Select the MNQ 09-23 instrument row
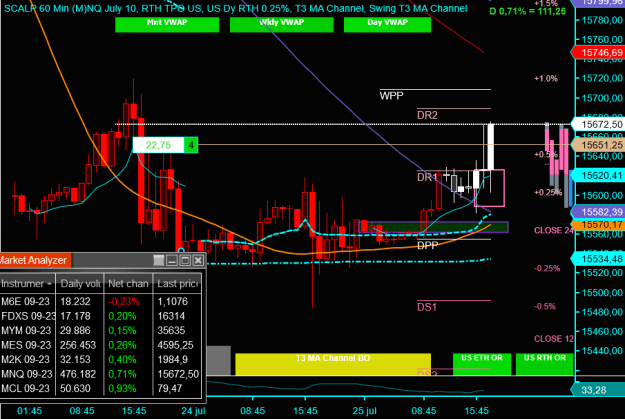The height and width of the screenshot is (419, 625). [100, 374]
